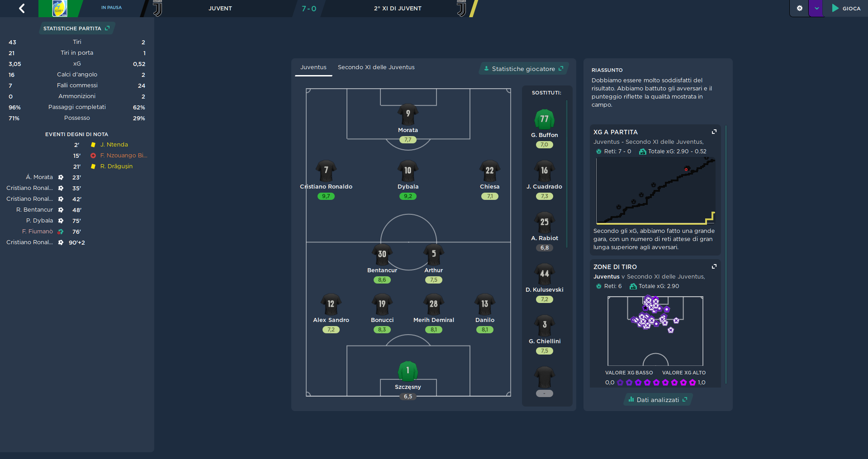Click J. Ntenda yellow card icon
This screenshot has width=868, height=459.
pos(93,145)
